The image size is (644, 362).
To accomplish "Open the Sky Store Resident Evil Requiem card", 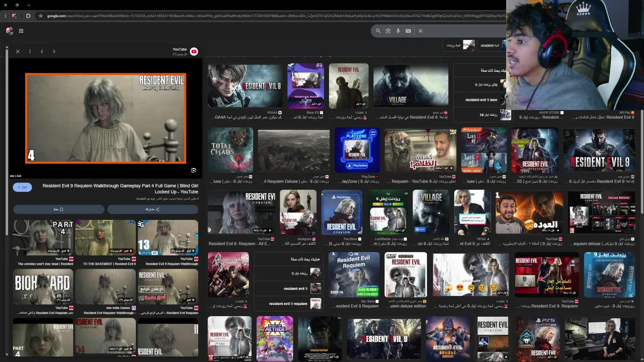I will pyautogui.click(x=354, y=274).
